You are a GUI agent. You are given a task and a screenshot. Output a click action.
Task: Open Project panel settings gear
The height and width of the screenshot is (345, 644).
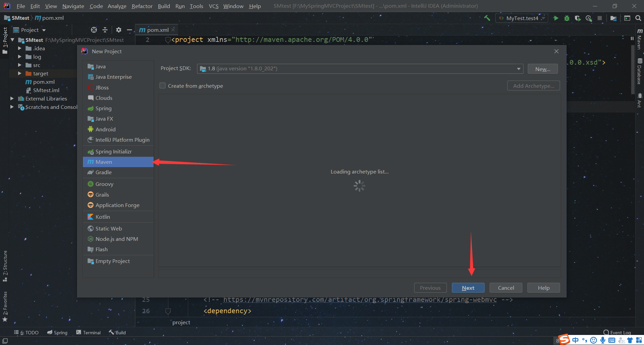[118, 30]
